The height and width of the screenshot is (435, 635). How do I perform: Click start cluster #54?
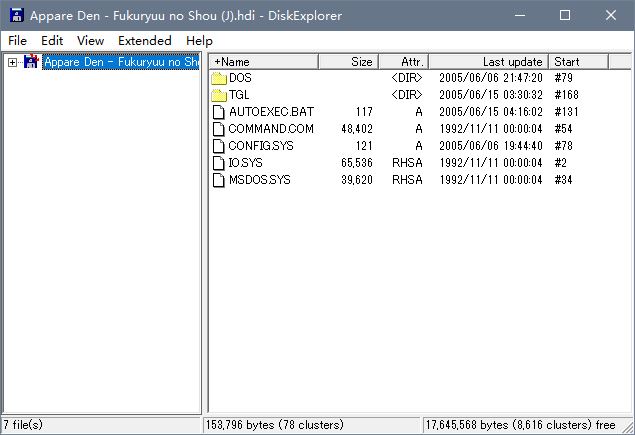click(x=563, y=129)
